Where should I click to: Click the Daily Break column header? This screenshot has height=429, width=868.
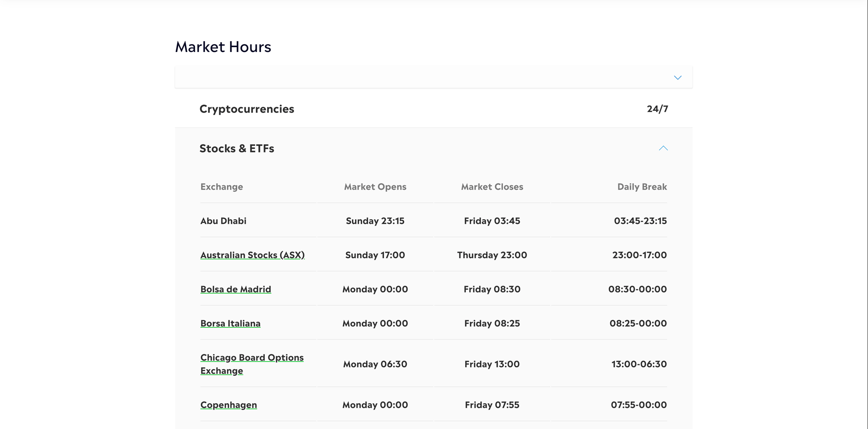642,187
